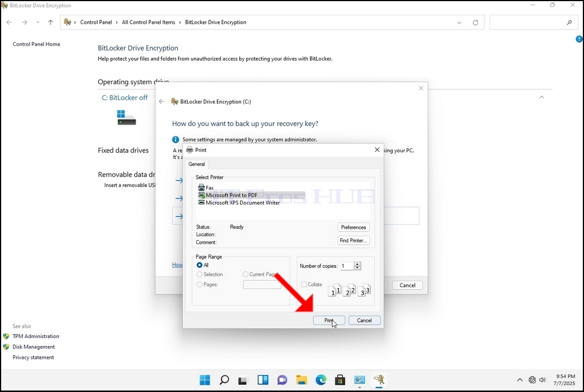Select All page range radio button
The width and height of the screenshot is (584, 392).
[x=199, y=265]
